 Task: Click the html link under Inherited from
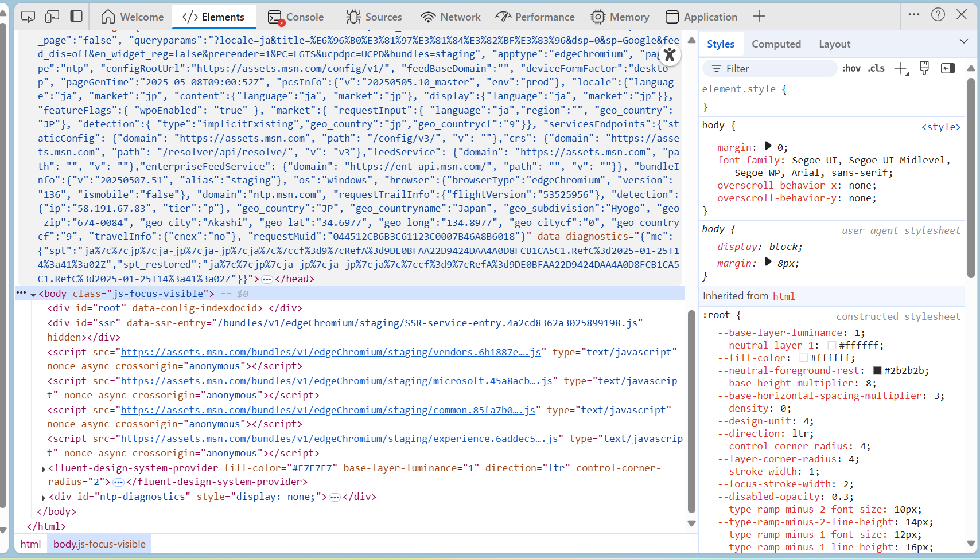tap(784, 296)
